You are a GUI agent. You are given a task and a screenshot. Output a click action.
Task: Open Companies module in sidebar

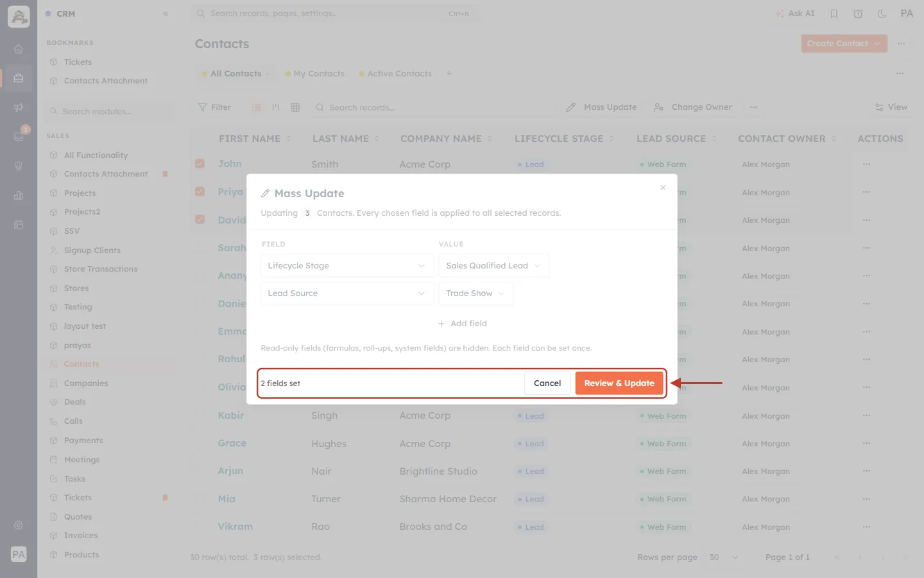tap(86, 383)
